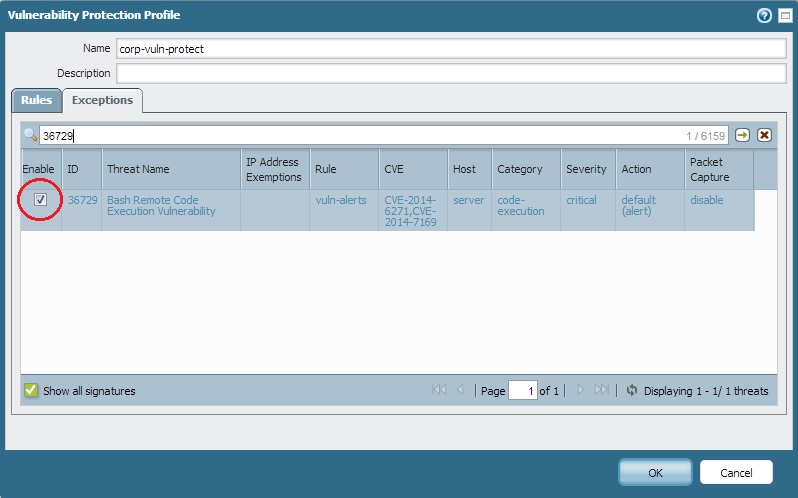This screenshot has width=798, height=498.
Task: Sort by Threat Name column header
Action: (171, 169)
